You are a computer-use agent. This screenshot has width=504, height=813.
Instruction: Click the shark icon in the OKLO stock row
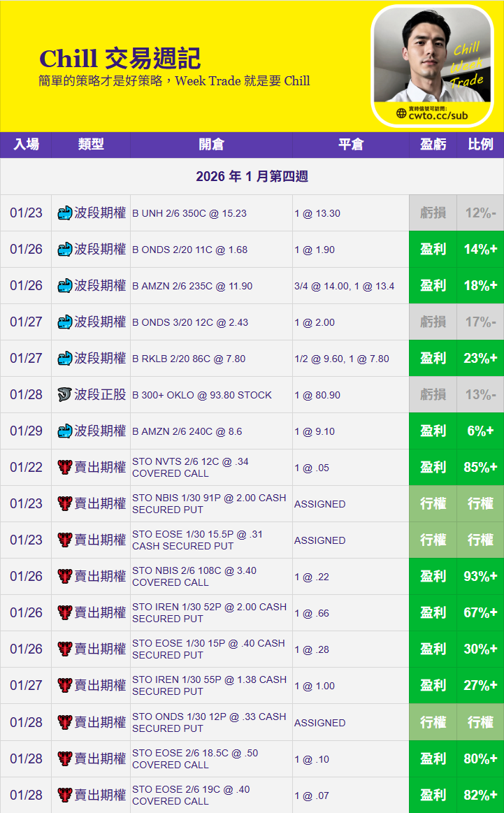tap(65, 395)
